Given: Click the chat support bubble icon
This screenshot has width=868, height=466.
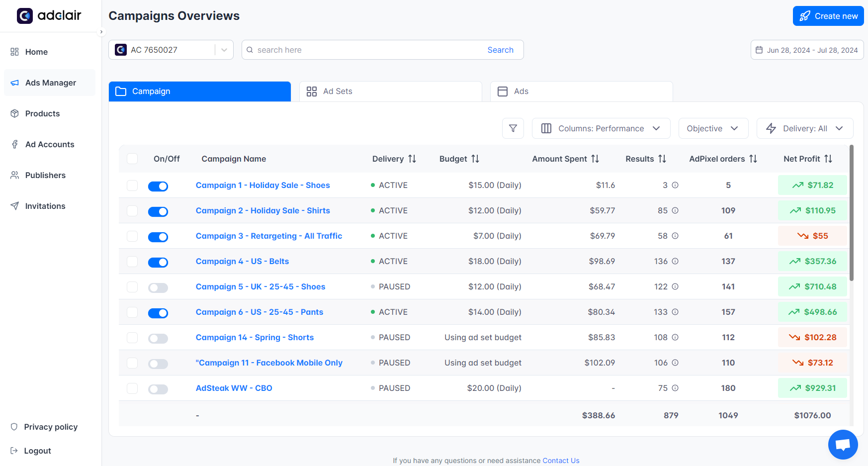Looking at the screenshot, I should pyautogui.click(x=843, y=444).
